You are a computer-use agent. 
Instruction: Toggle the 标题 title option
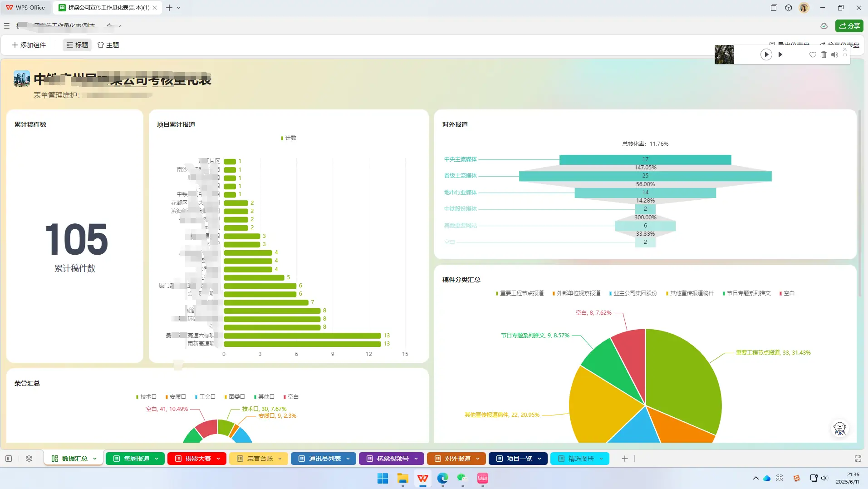click(x=77, y=45)
